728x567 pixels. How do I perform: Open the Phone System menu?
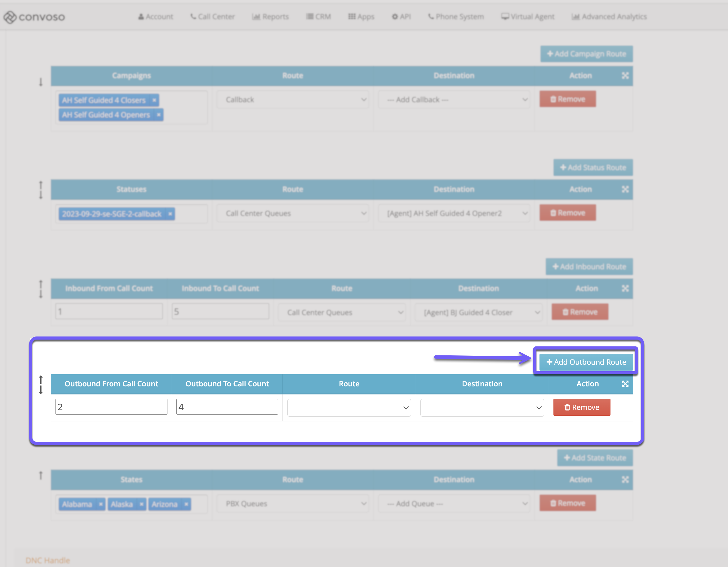pos(456,17)
